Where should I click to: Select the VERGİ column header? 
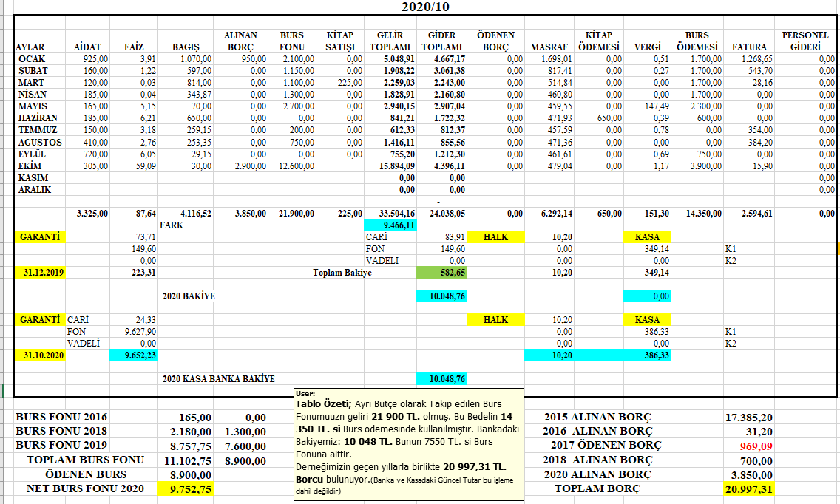[647, 47]
